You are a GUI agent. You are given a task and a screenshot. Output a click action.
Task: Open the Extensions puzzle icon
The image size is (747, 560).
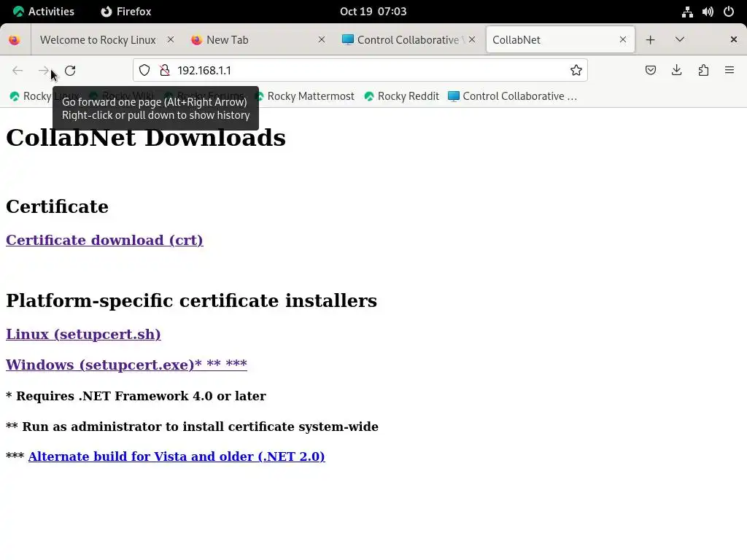point(703,71)
